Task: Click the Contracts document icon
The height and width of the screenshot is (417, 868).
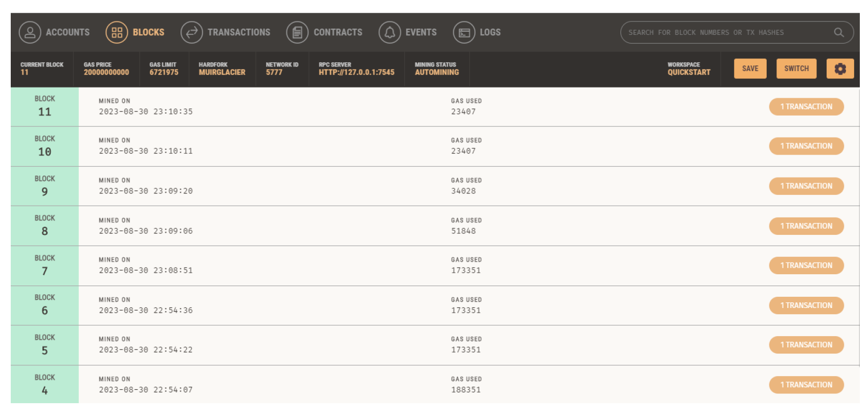Action: pos(297,32)
